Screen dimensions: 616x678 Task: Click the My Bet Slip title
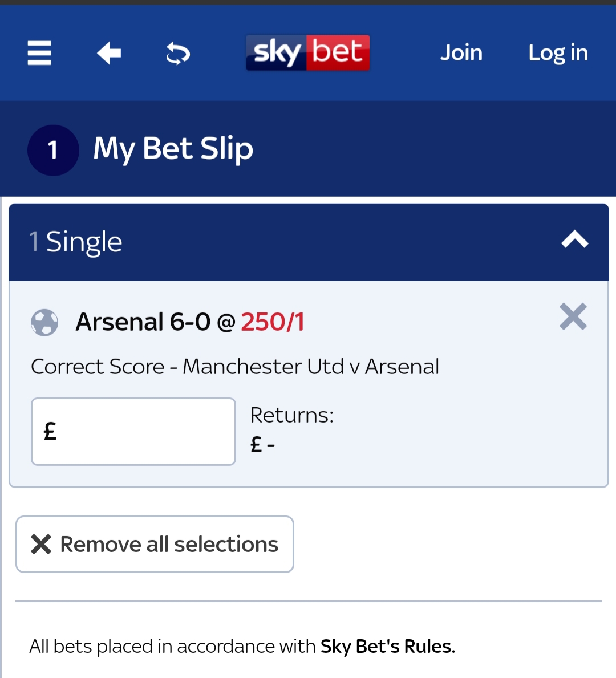173,149
